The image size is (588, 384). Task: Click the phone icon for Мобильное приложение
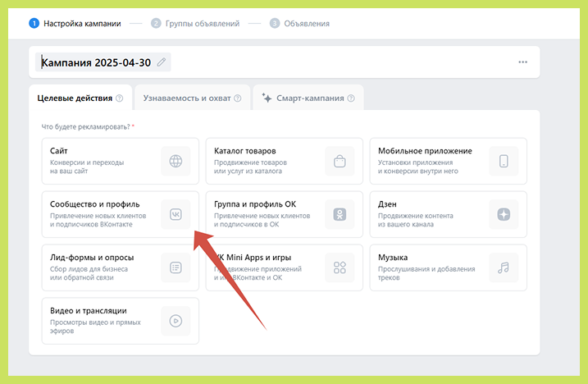[504, 161]
